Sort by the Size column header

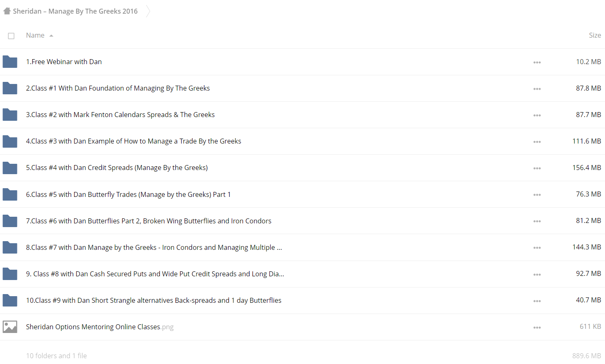click(595, 36)
